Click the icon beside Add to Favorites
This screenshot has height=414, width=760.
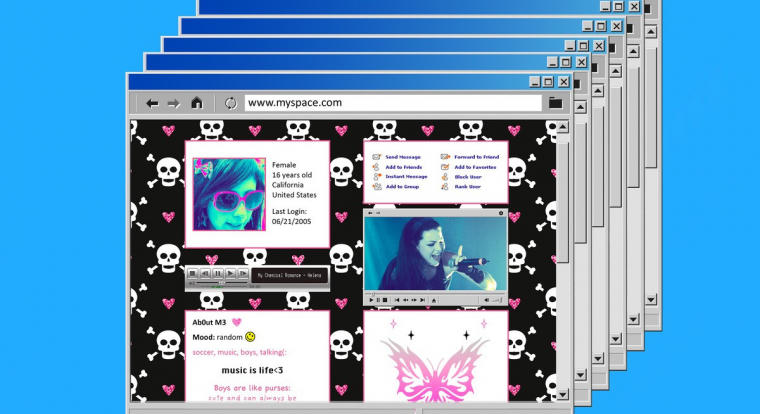coord(445,167)
